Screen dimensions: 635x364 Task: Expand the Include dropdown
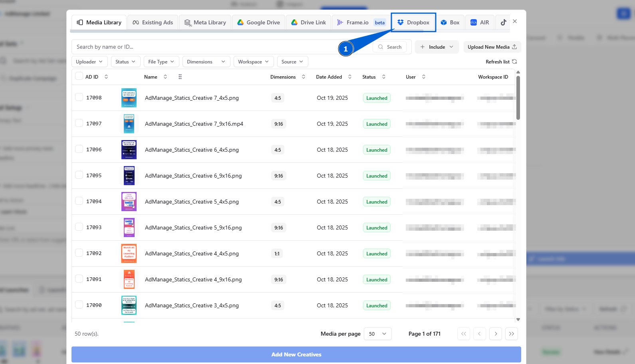437,47
